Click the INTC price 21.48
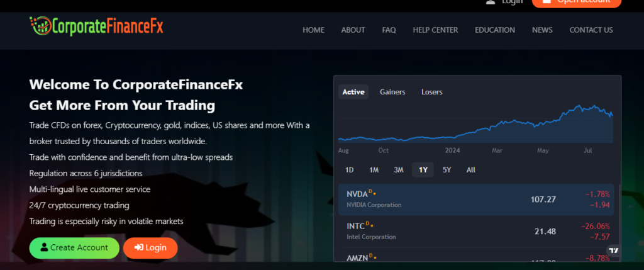Viewport: 644px width, 270px height. pyautogui.click(x=545, y=232)
